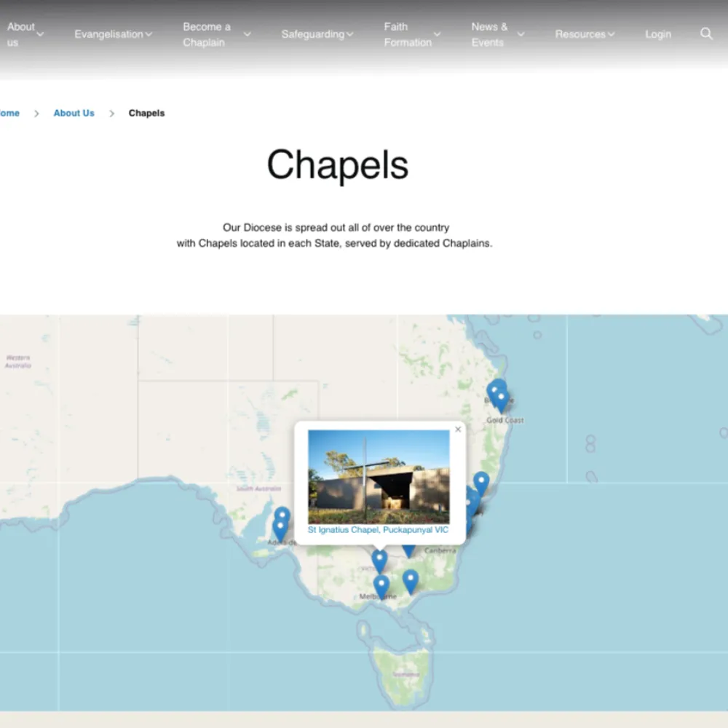This screenshot has width=728, height=728.
Task: Click the Chapels breadcrumb text
Action: pos(146,113)
